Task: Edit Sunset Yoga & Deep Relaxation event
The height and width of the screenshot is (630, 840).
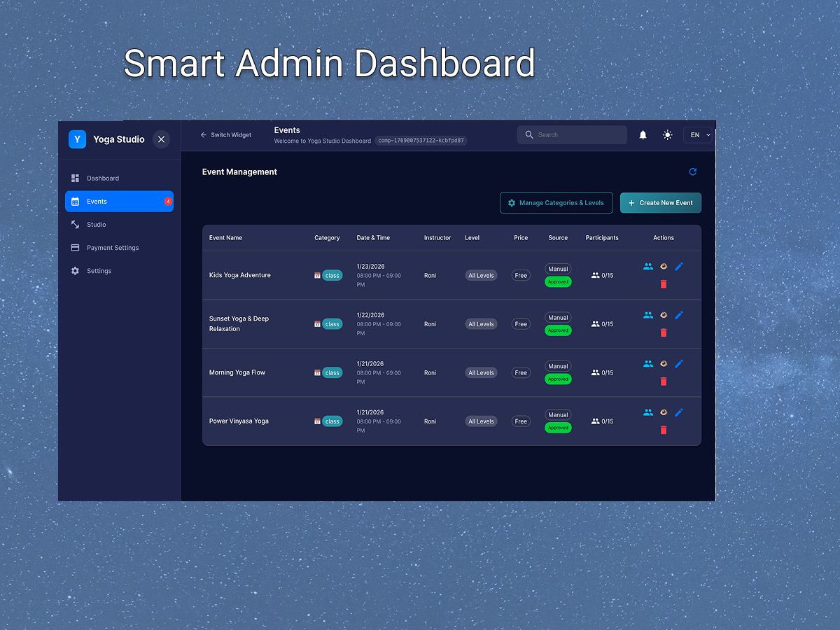Action: pos(679,315)
